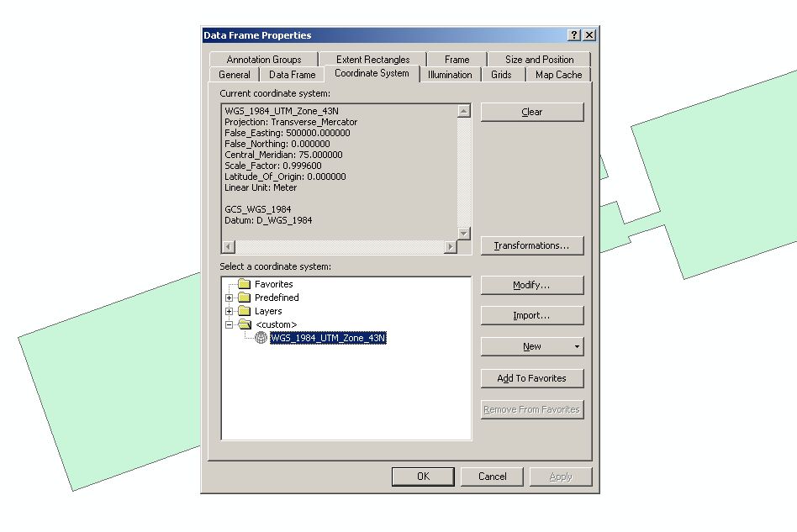Open the General tab

235,75
